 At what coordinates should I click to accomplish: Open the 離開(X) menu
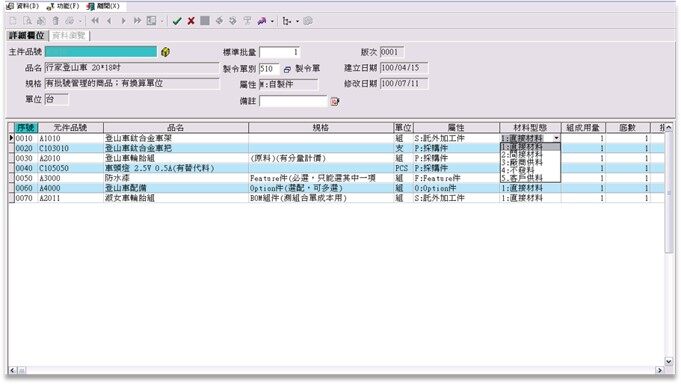[x=103, y=6]
